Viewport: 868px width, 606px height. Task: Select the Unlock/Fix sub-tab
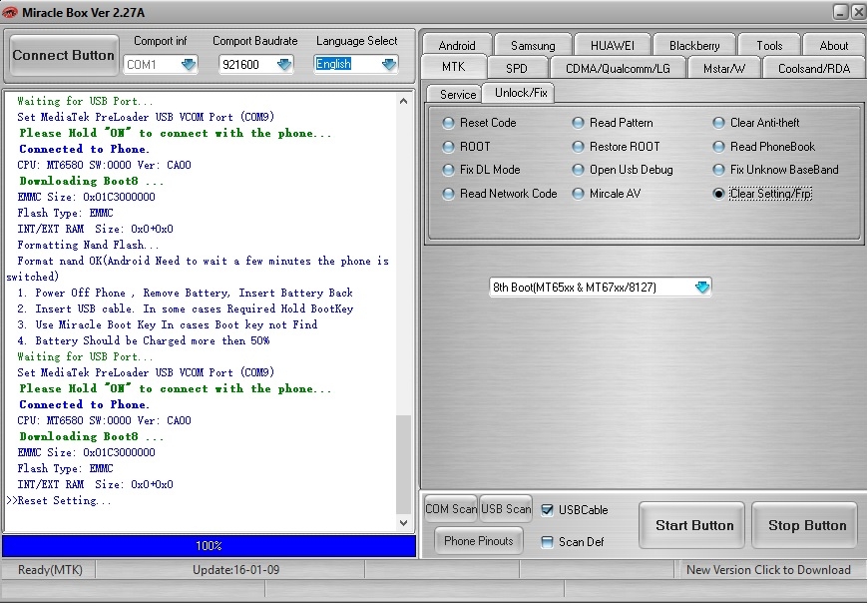[521, 93]
